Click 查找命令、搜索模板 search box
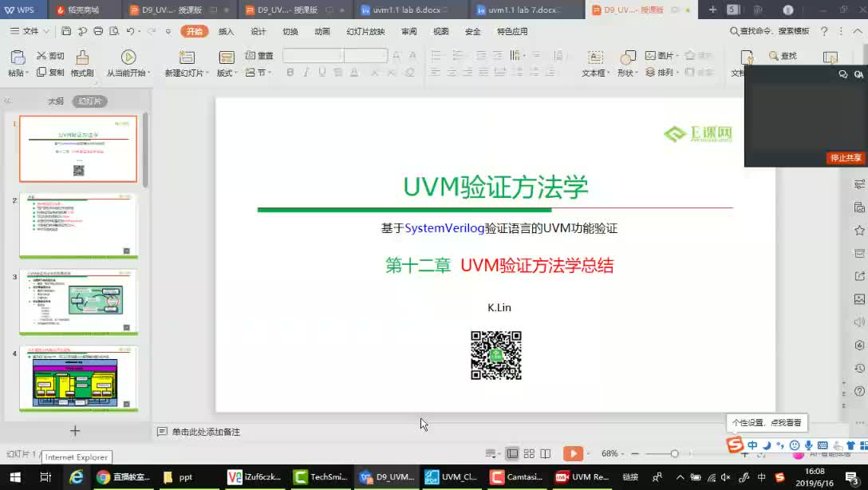The height and width of the screenshot is (490, 868). pyautogui.click(x=769, y=32)
